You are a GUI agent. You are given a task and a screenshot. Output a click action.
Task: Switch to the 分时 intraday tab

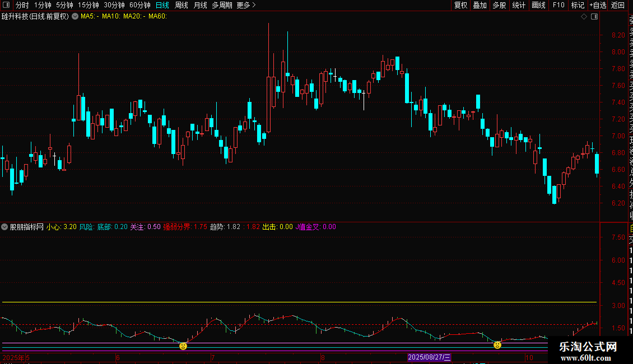coord(22,5)
